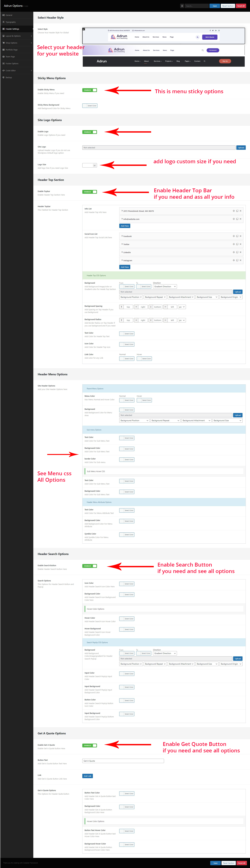Screen dimensions: 250x868
Task: Click the top Reset Section button
Action: pos(228,6)
